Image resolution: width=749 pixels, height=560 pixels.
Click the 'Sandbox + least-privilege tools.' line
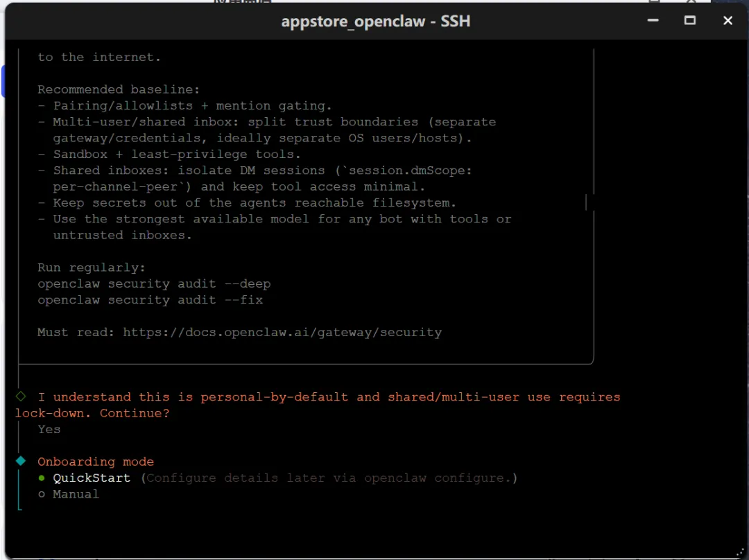coord(170,154)
